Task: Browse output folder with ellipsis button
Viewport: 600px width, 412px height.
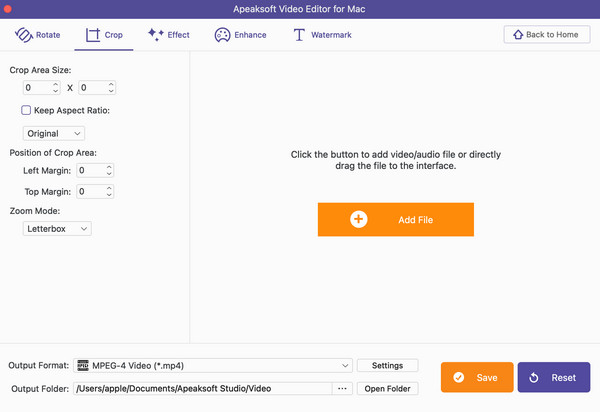Action: (x=342, y=389)
